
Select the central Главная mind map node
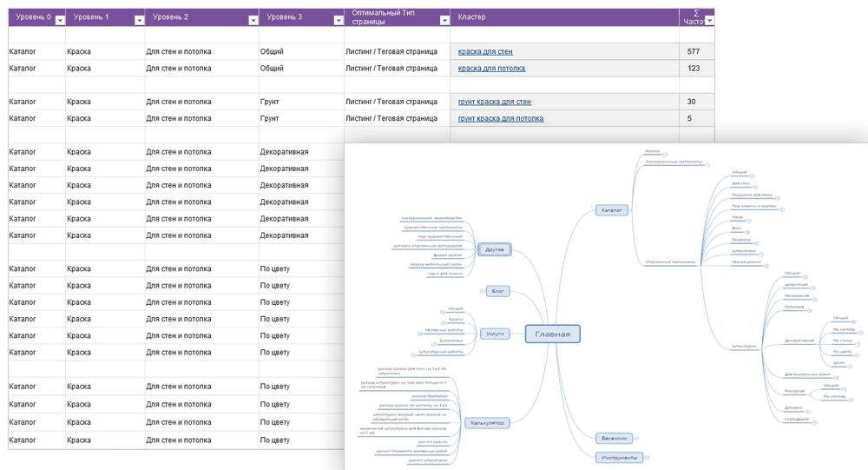pyautogui.click(x=553, y=334)
